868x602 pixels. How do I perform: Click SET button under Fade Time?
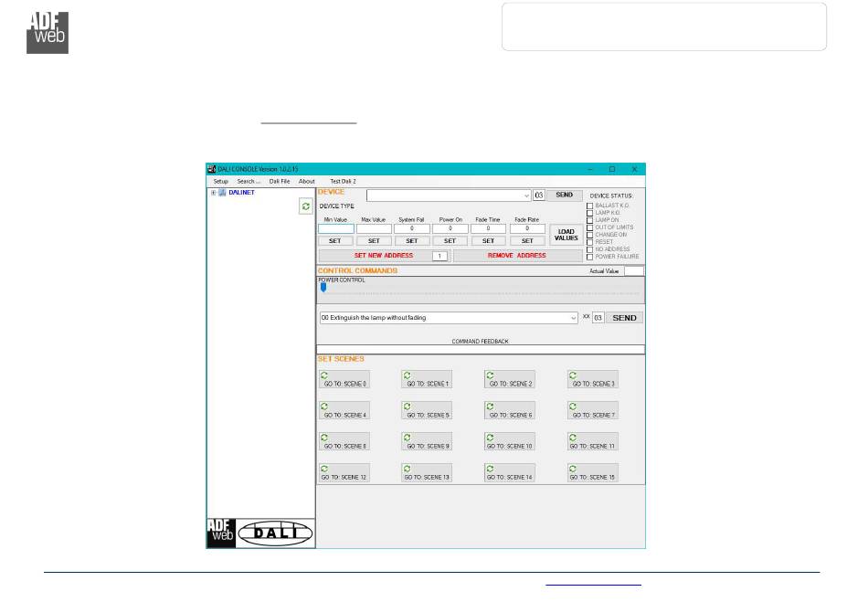click(x=488, y=240)
